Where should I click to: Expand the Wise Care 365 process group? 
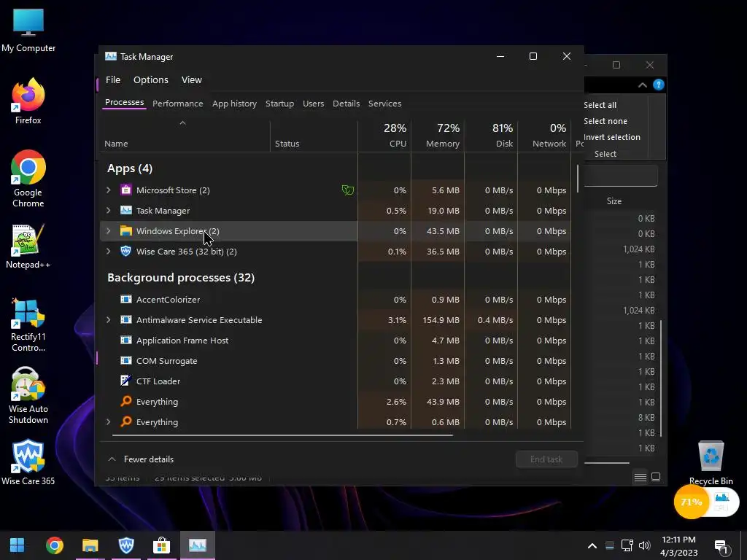tap(109, 252)
